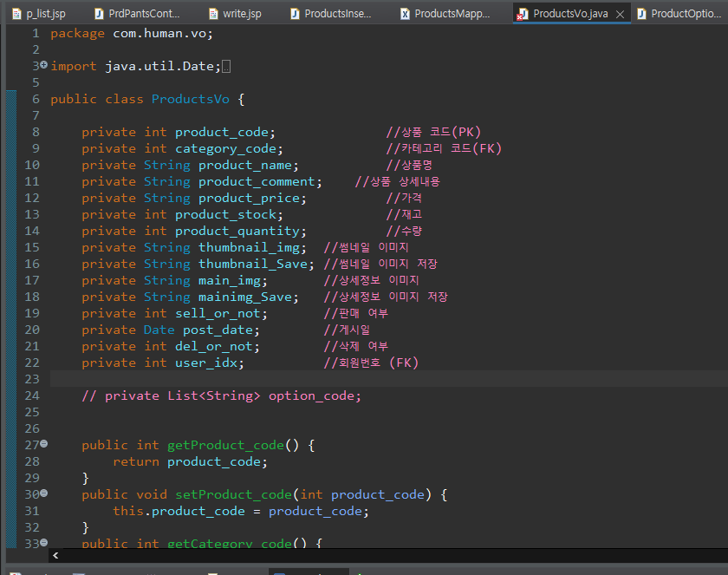The height and width of the screenshot is (575, 728).
Task: Click the product_price field name
Action: (248, 198)
